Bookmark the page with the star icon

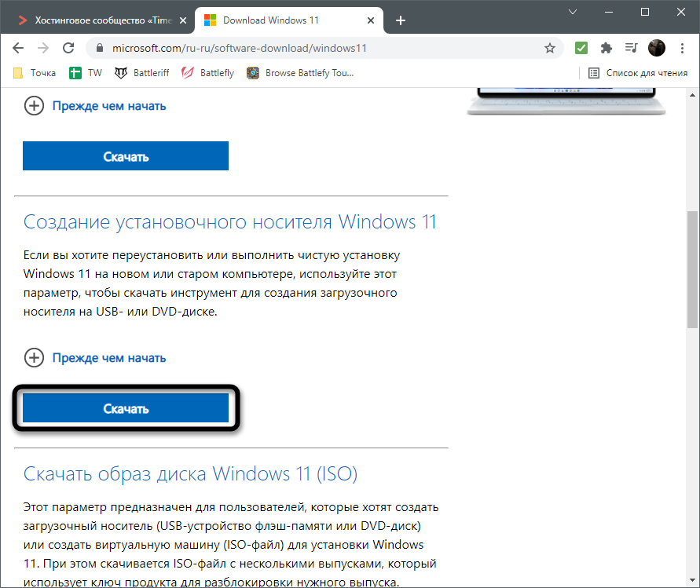tap(550, 48)
